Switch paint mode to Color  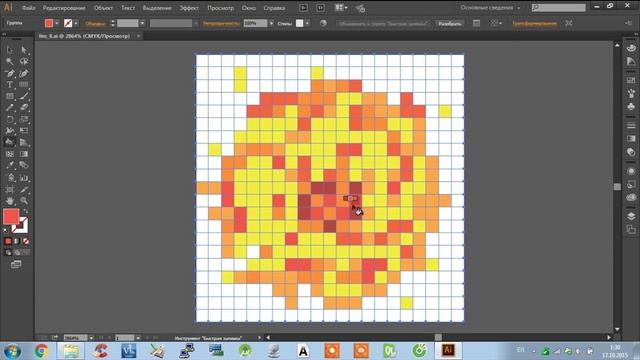[8, 241]
